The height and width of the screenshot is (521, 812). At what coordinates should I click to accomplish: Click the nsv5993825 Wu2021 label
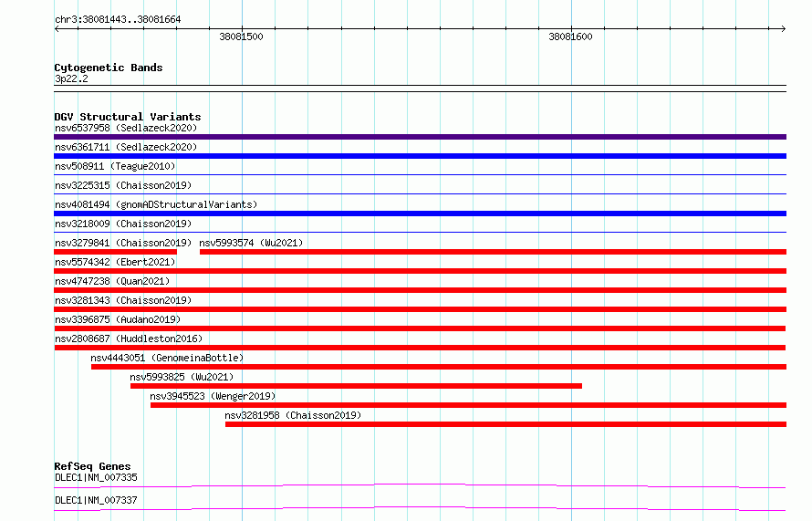182,377
